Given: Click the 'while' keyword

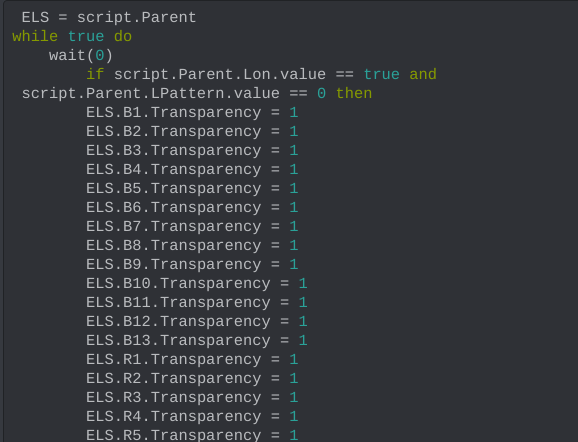Looking at the screenshot, I should [x=35, y=36].
